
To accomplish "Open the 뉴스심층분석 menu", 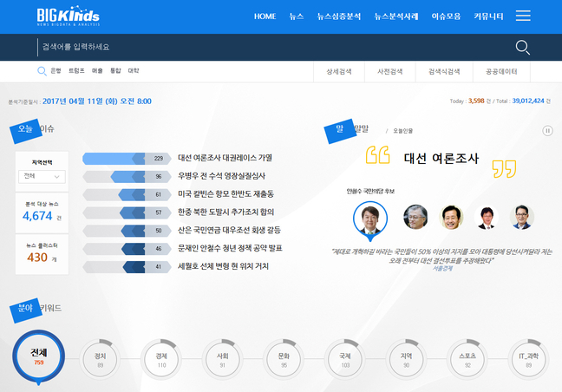I will [339, 16].
